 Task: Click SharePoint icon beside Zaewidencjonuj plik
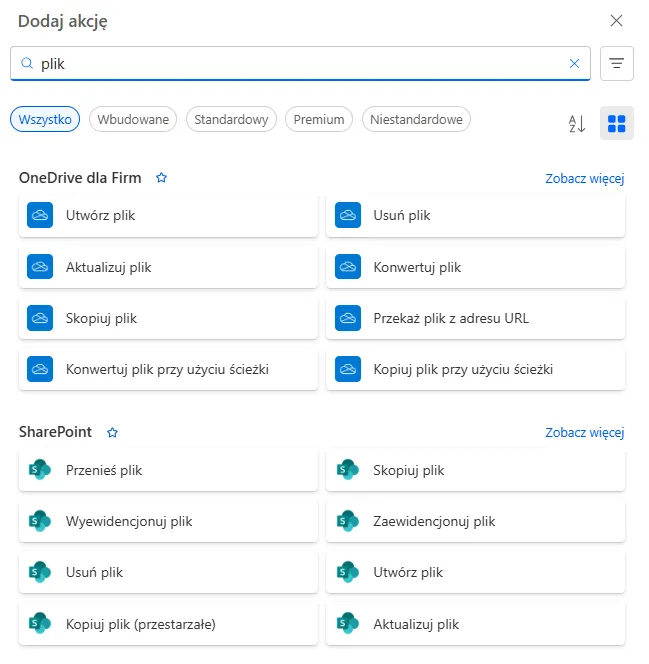[347, 521]
